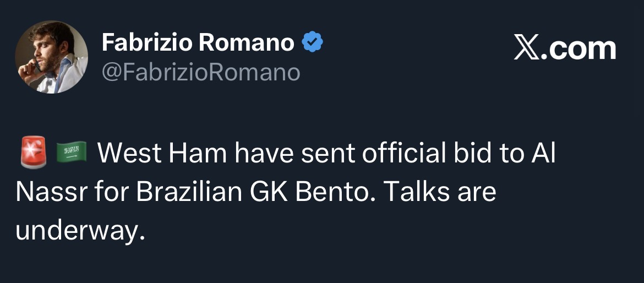Click Fabrizio Romano's profile avatar photo
The width and height of the screenshot is (644, 283).
[51, 57]
